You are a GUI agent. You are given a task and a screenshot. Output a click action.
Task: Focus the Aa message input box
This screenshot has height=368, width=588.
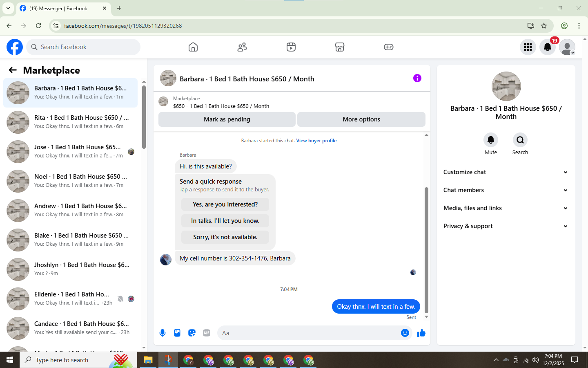point(309,333)
